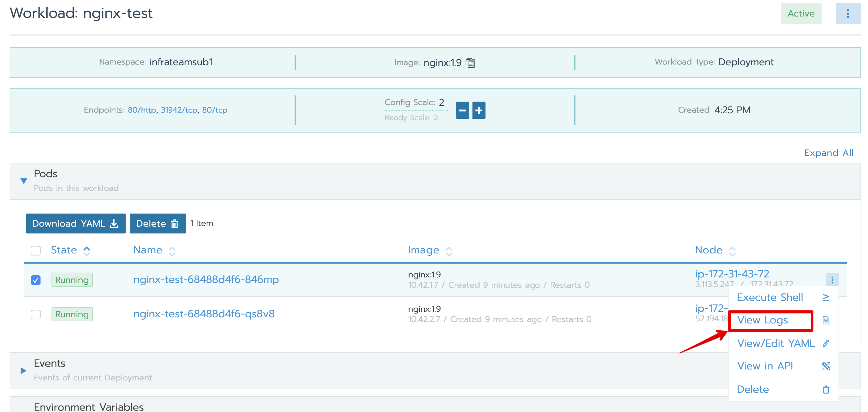Click the Execute Shell terminal icon
868x412 pixels.
826,298
